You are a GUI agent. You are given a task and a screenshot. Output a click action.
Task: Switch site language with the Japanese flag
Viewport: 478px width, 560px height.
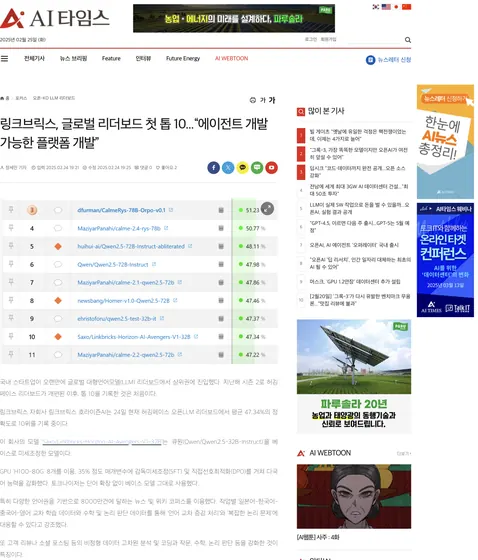pyautogui.click(x=396, y=7)
